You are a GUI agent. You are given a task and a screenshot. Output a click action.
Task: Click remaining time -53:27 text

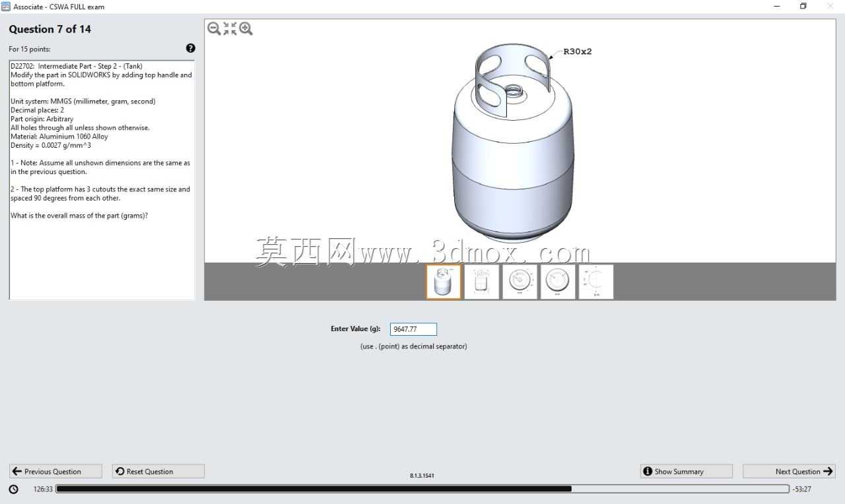tap(801, 489)
